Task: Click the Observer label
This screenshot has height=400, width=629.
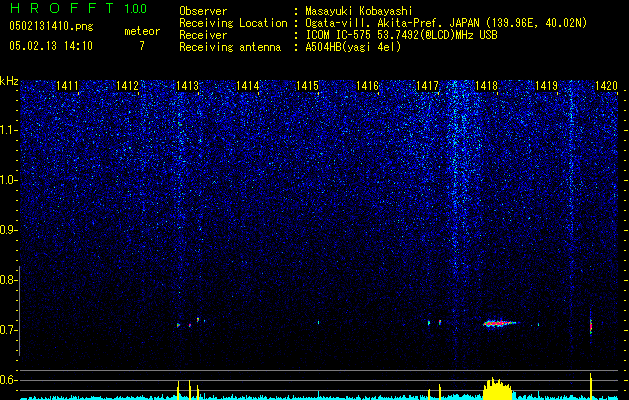Action: tap(203, 11)
